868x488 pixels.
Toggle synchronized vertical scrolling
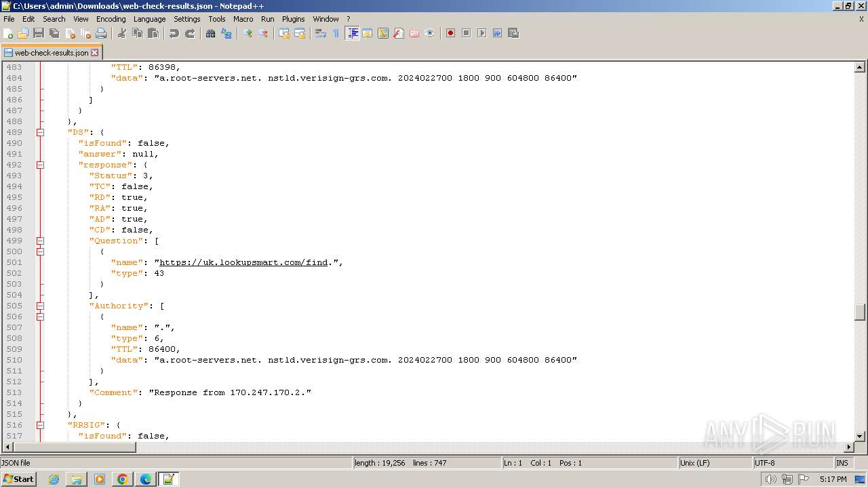pos(284,33)
